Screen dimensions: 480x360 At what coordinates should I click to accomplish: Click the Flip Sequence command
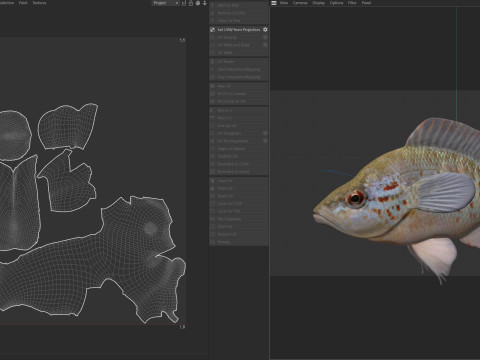238,219
